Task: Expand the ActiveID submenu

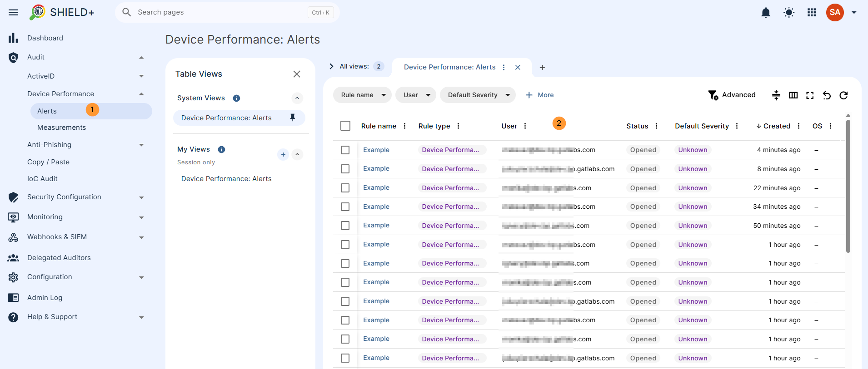Action: point(141,76)
